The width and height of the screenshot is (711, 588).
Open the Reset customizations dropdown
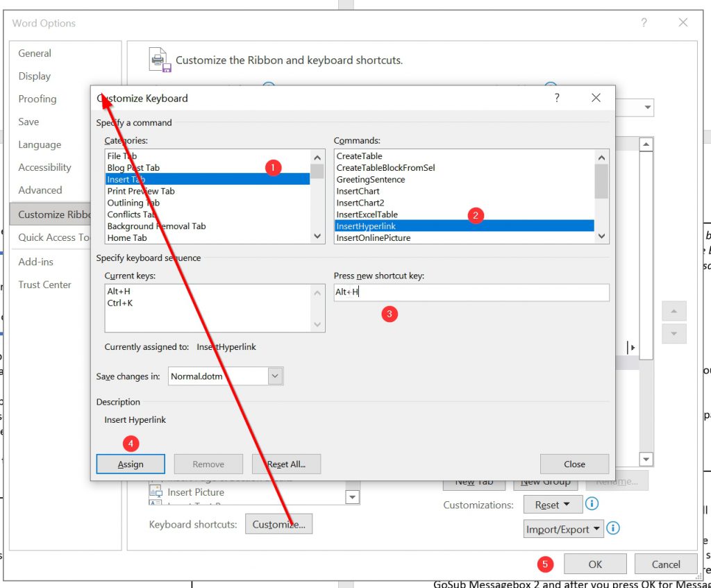(x=552, y=505)
